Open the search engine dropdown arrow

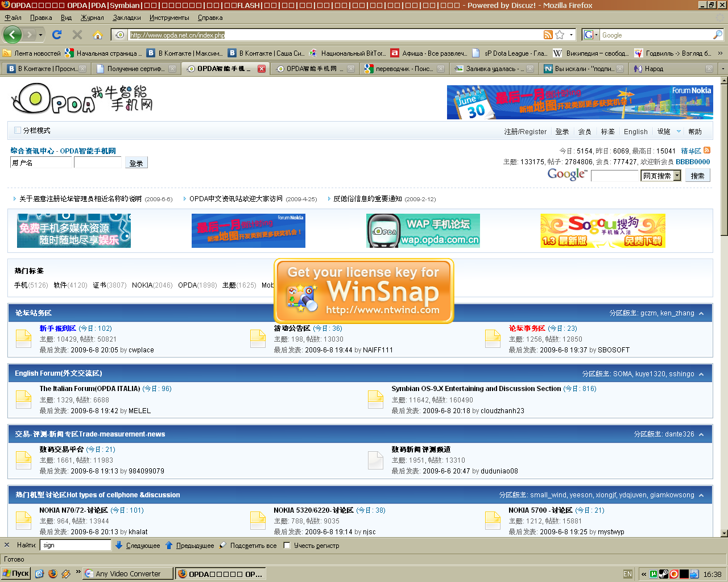click(x=597, y=35)
